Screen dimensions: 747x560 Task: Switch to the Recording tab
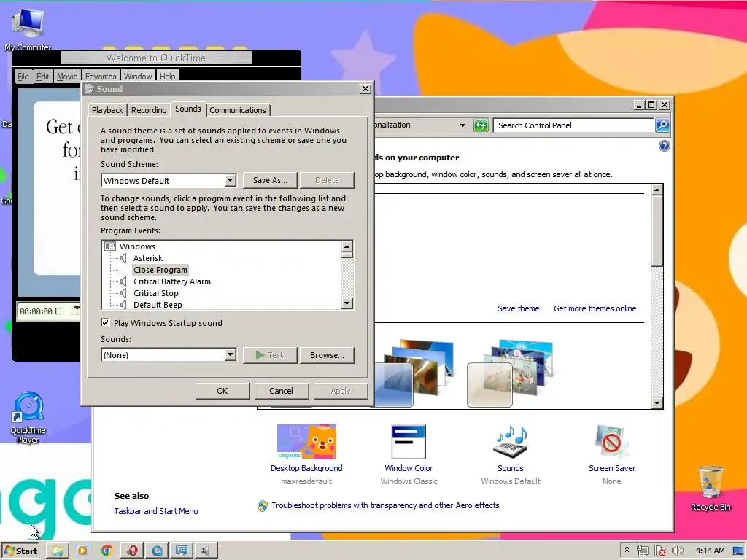click(x=149, y=110)
